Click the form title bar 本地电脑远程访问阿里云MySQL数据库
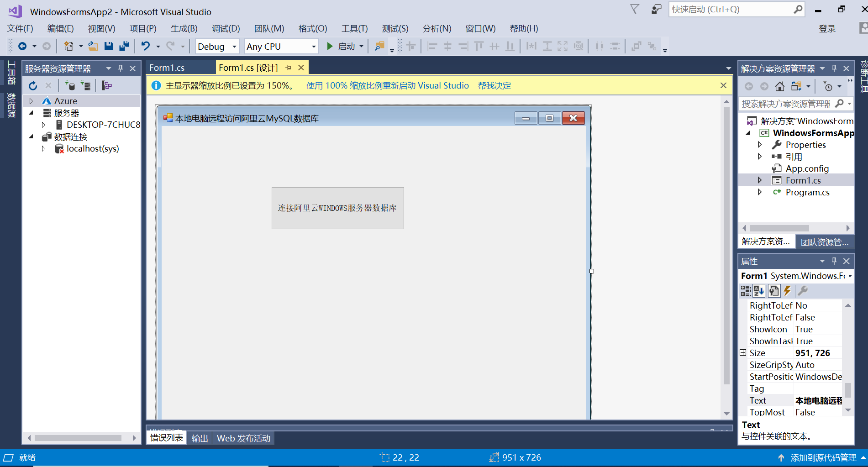 (x=247, y=118)
